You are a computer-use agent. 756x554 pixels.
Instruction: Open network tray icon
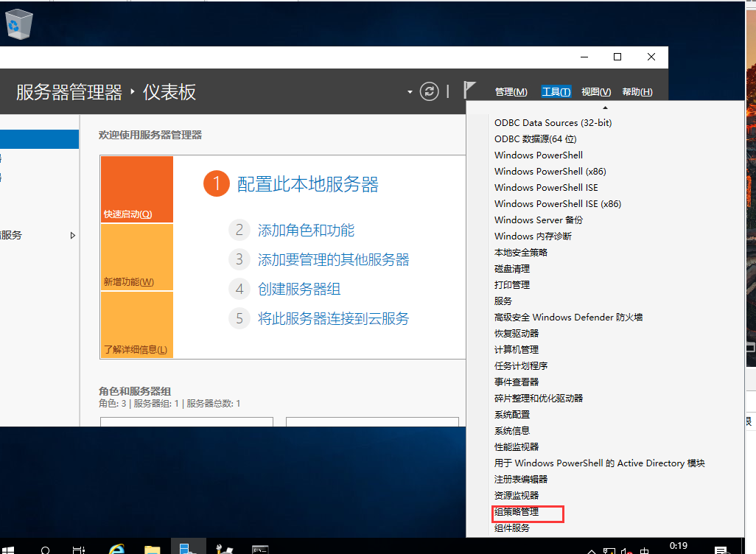[x=609, y=550]
